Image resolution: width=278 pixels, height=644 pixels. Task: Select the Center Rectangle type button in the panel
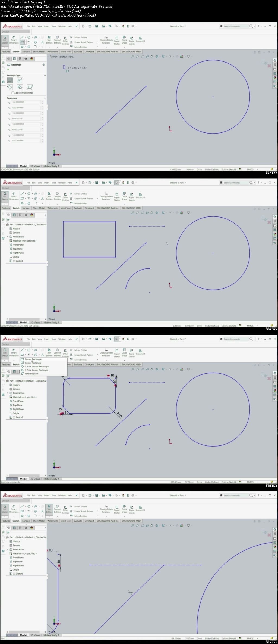[x=20, y=80]
